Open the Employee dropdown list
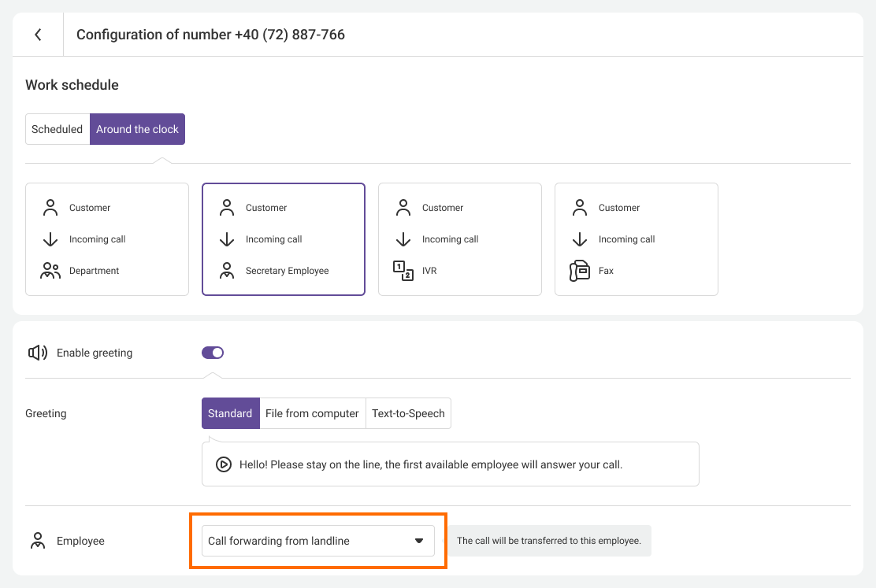This screenshot has width=876, height=588. pyautogui.click(x=307, y=541)
